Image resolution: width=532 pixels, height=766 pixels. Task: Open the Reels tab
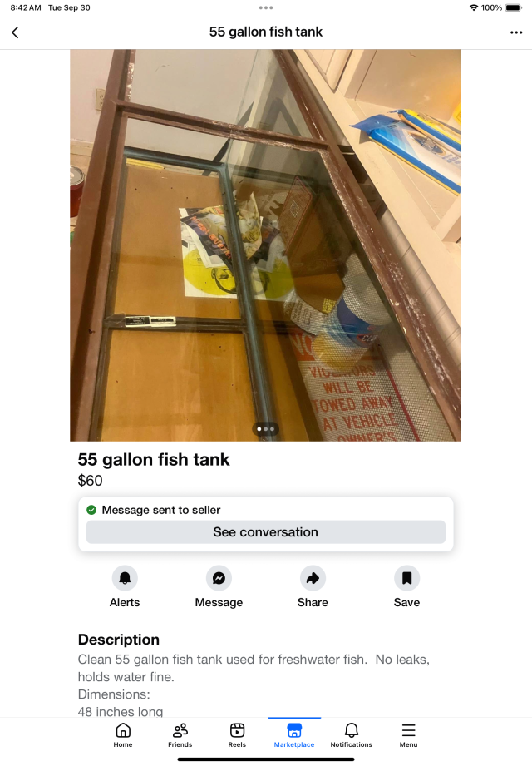[237, 734]
